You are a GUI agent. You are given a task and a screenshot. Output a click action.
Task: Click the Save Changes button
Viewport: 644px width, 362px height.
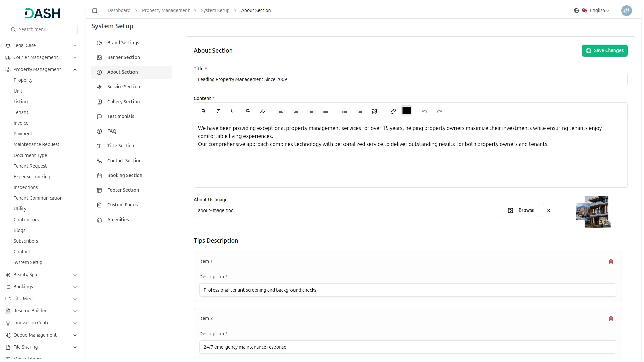pyautogui.click(x=604, y=51)
